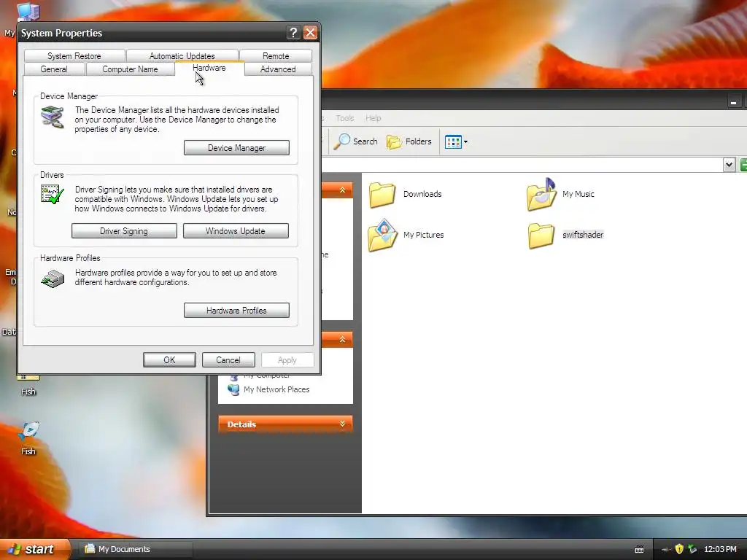Click the Hardware Profiles section icon

(53, 279)
